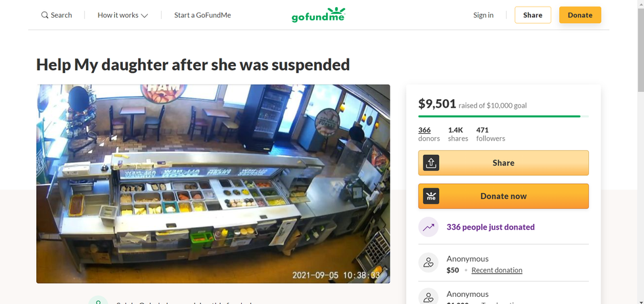The image size is (644, 304).
Task: Open the Sign in page
Action: (484, 15)
